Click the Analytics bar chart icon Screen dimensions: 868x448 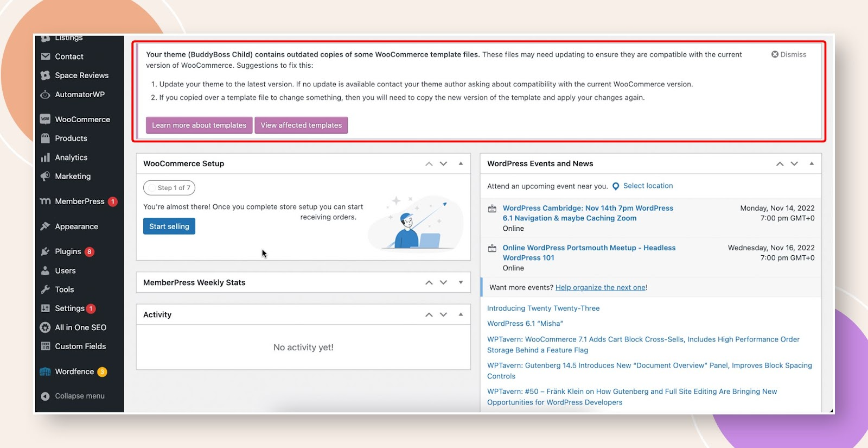coord(45,157)
